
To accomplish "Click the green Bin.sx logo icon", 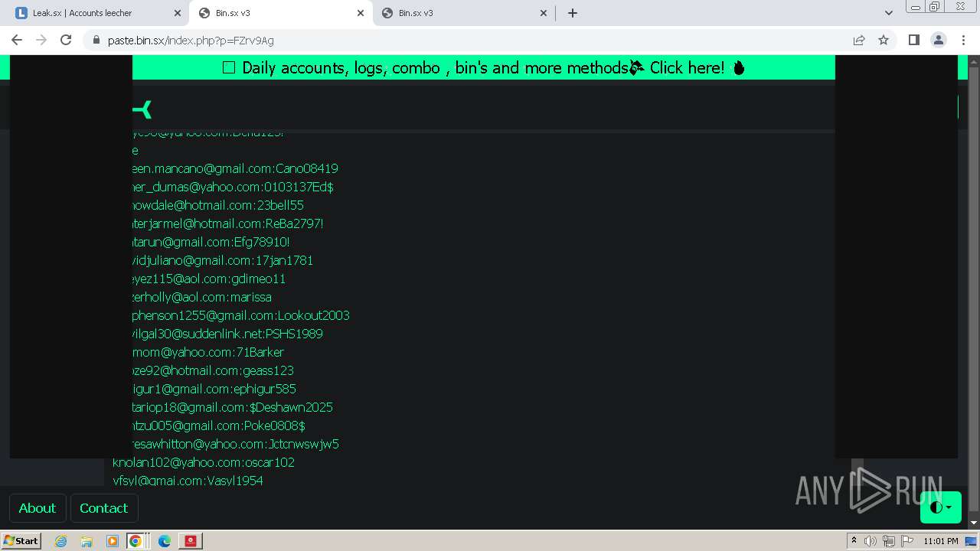I will click(x=142, y=110).
